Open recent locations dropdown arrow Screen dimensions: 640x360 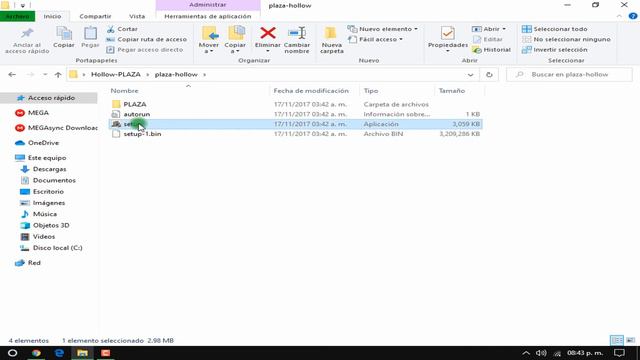45,75
